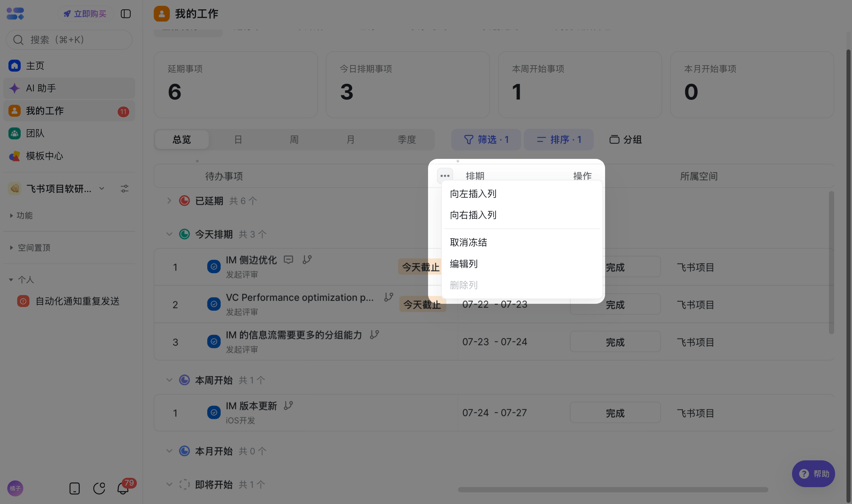Switch to the 周 view tab

coord(294,140)
